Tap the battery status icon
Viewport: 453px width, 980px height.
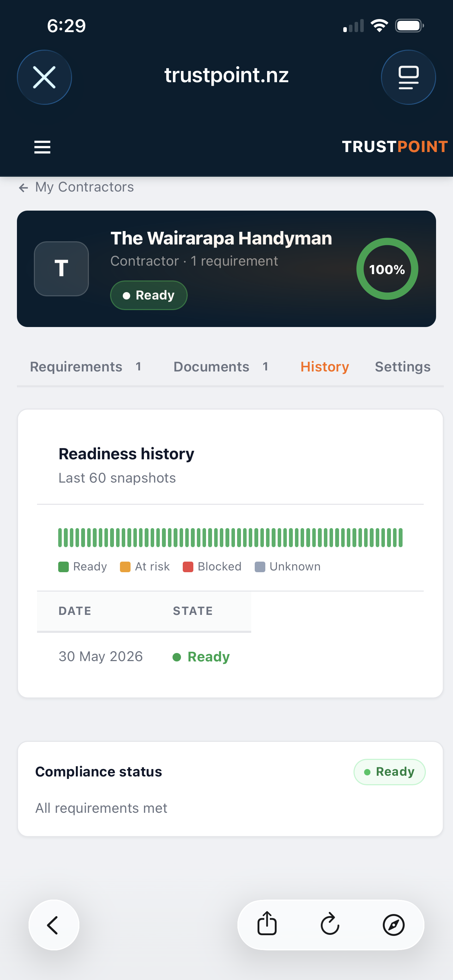(x=410, y=26)
